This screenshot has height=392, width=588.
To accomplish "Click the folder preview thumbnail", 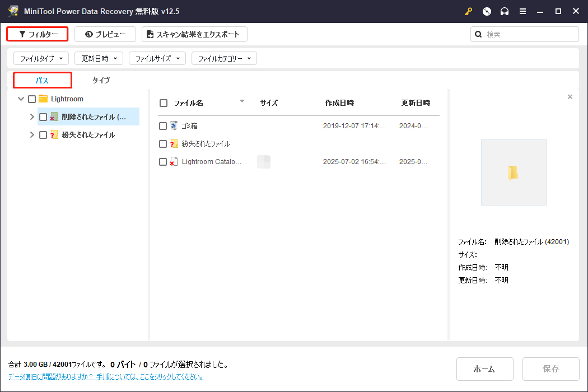I will pyautogui.click(x=514, y=172).
